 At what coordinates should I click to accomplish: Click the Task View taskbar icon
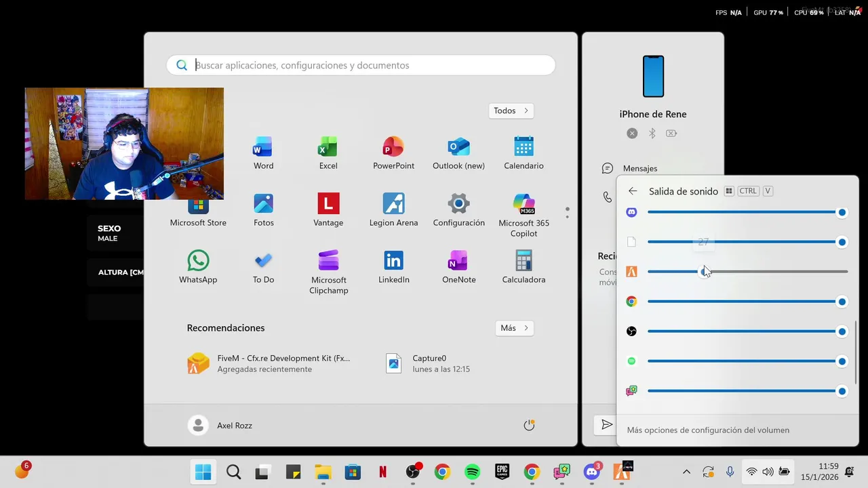[x=262, y=472]
